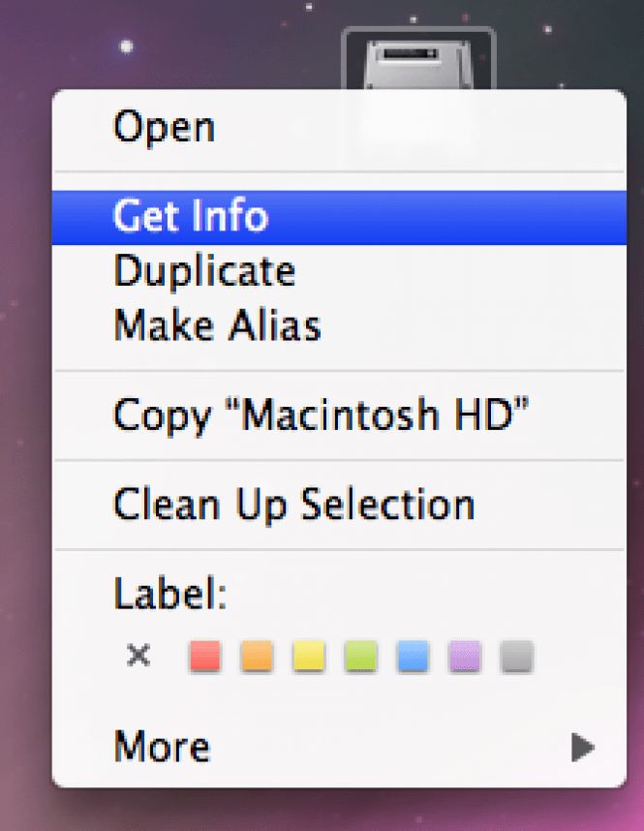This screenshot has height=831, width=644.
Task: Apply the gray label color
Action: point(515,656)
